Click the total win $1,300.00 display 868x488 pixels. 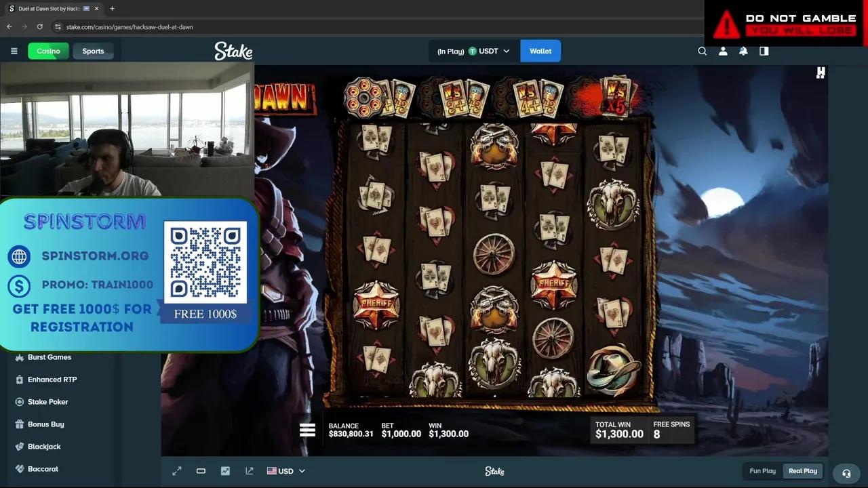(619, 430)
